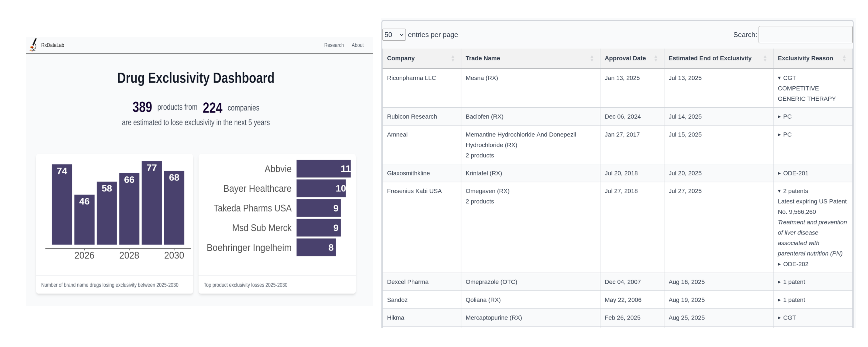Click the brand name drugs chart caption
This screenshot has width=868, height=347.
[109, 285]
